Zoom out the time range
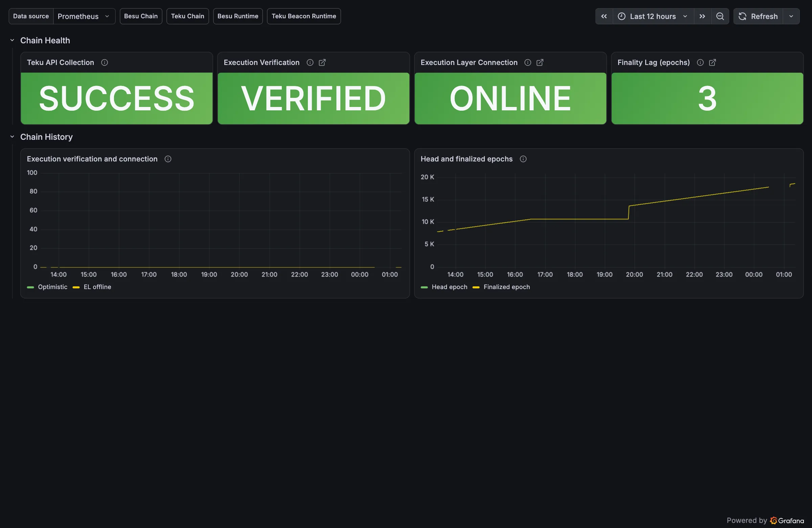The image size is (812, 528). (720, 16)
